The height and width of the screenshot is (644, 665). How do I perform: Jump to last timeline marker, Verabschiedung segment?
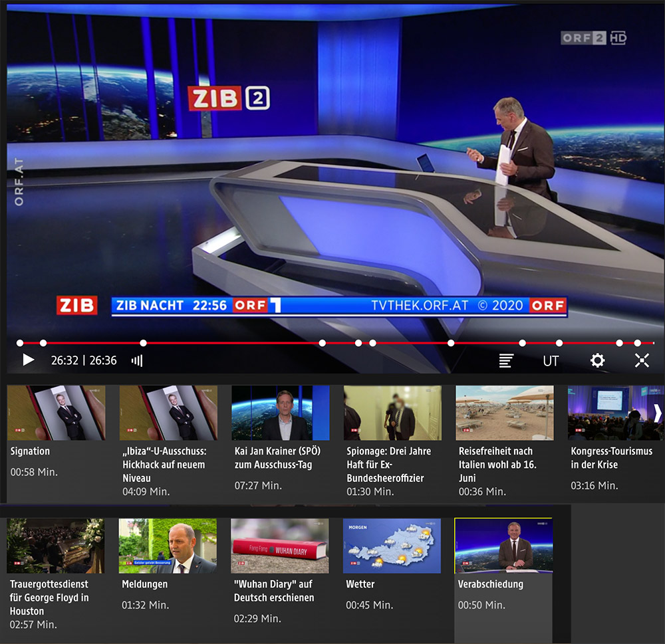point(638,343)
